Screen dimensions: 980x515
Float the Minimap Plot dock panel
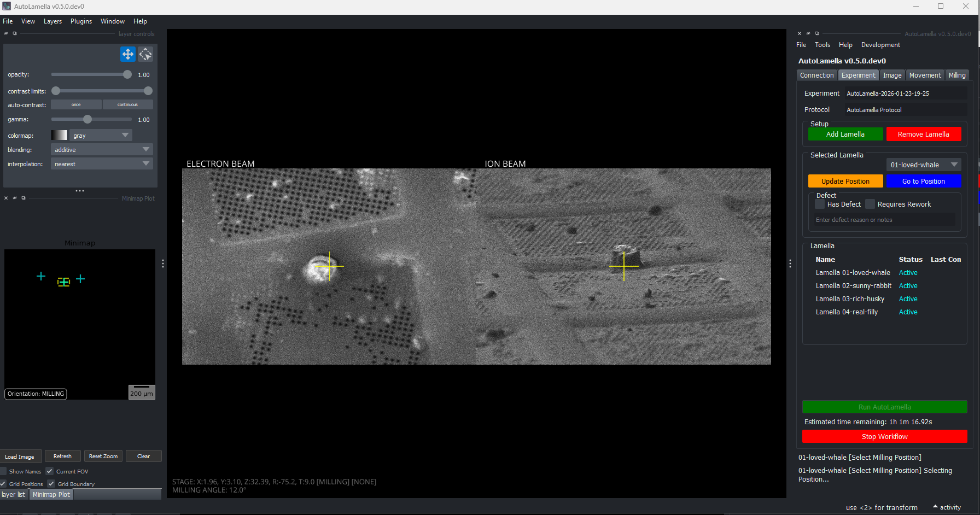[24, 198]
